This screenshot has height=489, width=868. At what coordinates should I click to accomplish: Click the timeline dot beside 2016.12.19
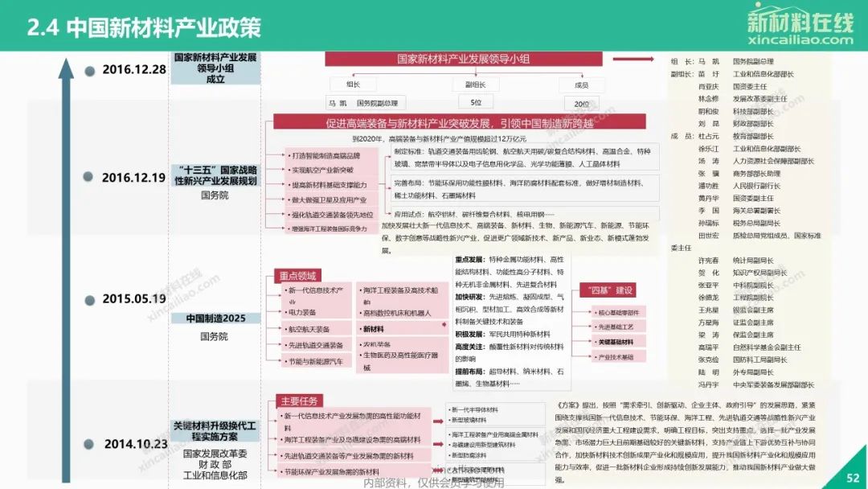click(x=89, y=179)
